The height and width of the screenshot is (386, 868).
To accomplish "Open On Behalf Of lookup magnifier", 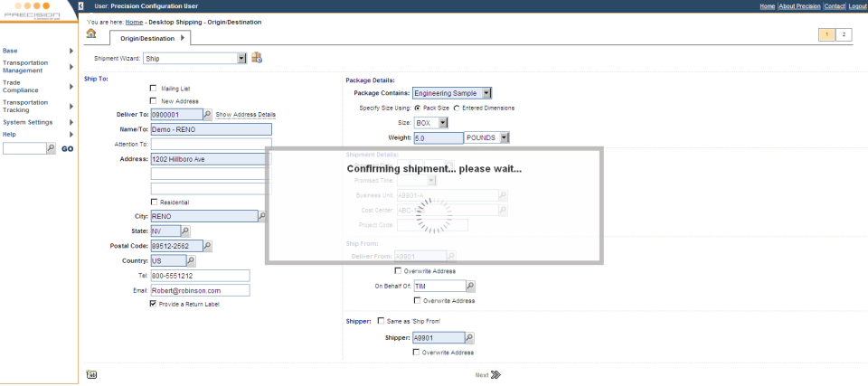I will [470, 286].
